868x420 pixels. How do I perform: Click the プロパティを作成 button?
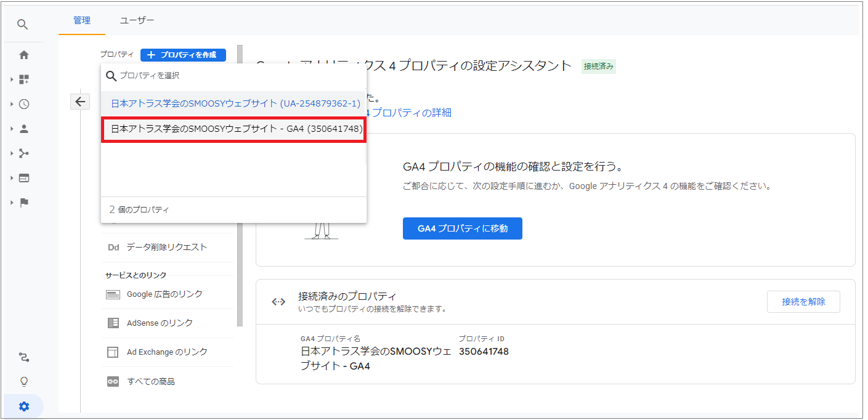pos(183,55)
